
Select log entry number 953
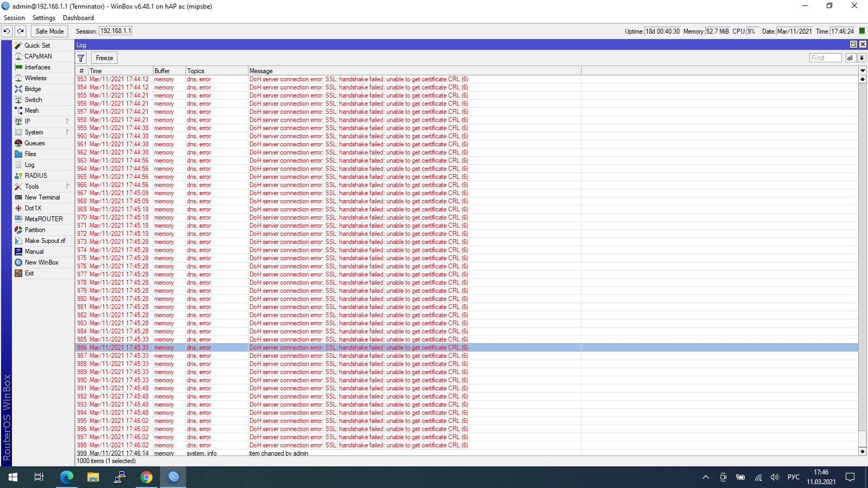467,79
